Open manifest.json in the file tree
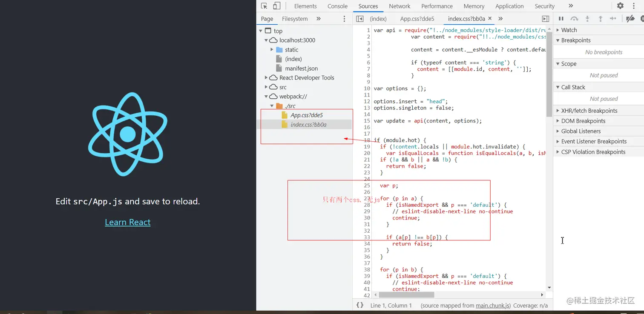The image size is (644, 314). tap(302, 69)
